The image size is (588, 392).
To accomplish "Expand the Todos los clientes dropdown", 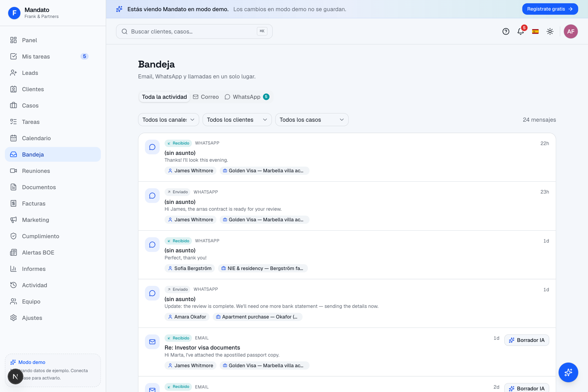I will click(237, 120).
